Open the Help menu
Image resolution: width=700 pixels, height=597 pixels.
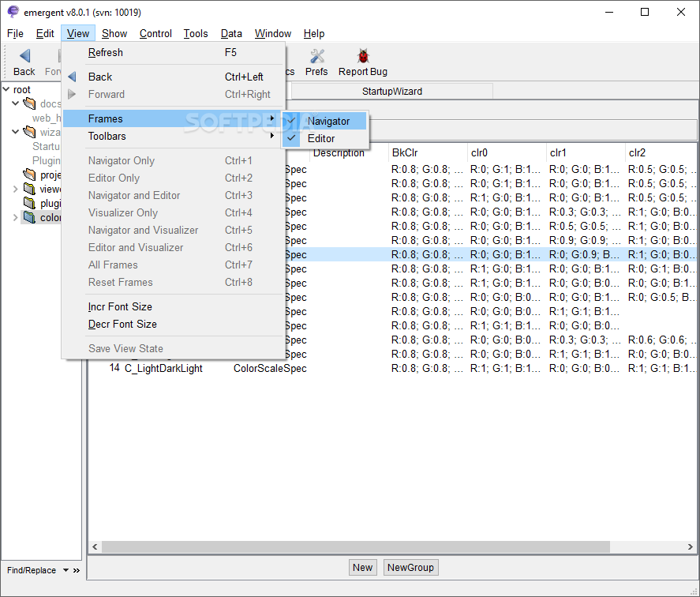pyautogui.click(x=314, y=33)
